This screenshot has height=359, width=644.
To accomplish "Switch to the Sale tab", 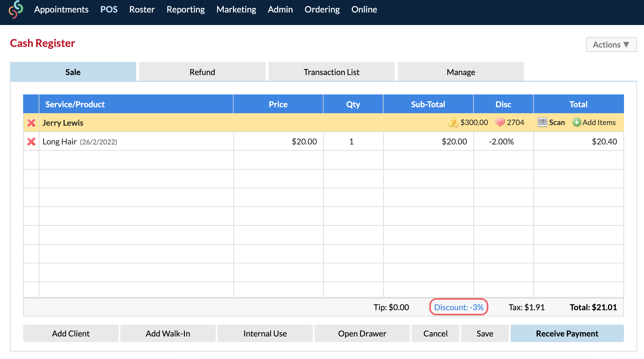I will tap(73, 72).
